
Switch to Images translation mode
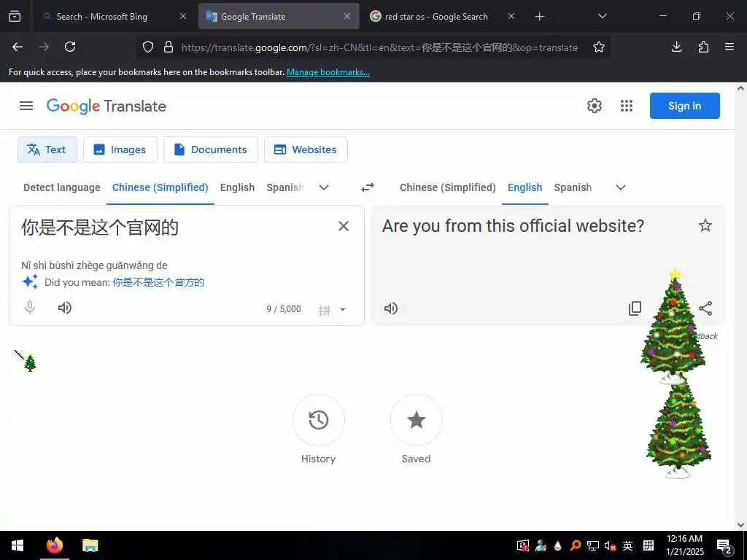tap(120, 149)
